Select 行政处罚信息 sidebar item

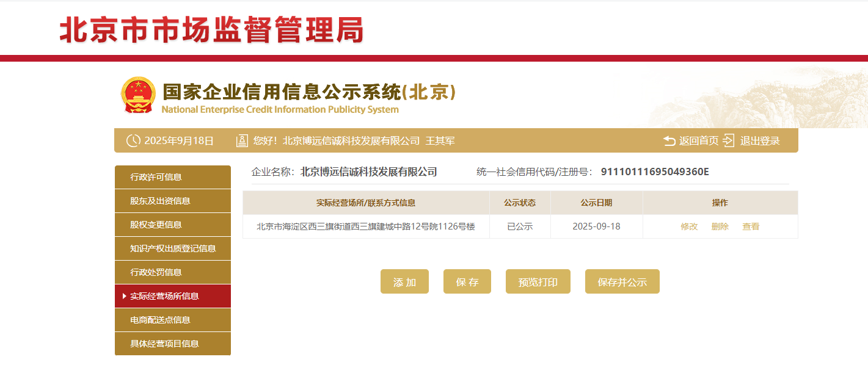173,272
